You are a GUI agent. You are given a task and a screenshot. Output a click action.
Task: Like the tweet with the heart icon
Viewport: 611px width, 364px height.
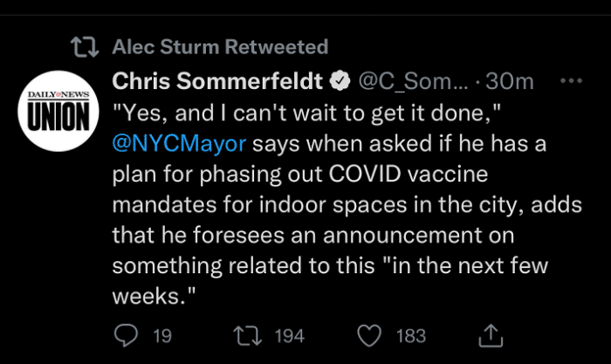(372, 335)
